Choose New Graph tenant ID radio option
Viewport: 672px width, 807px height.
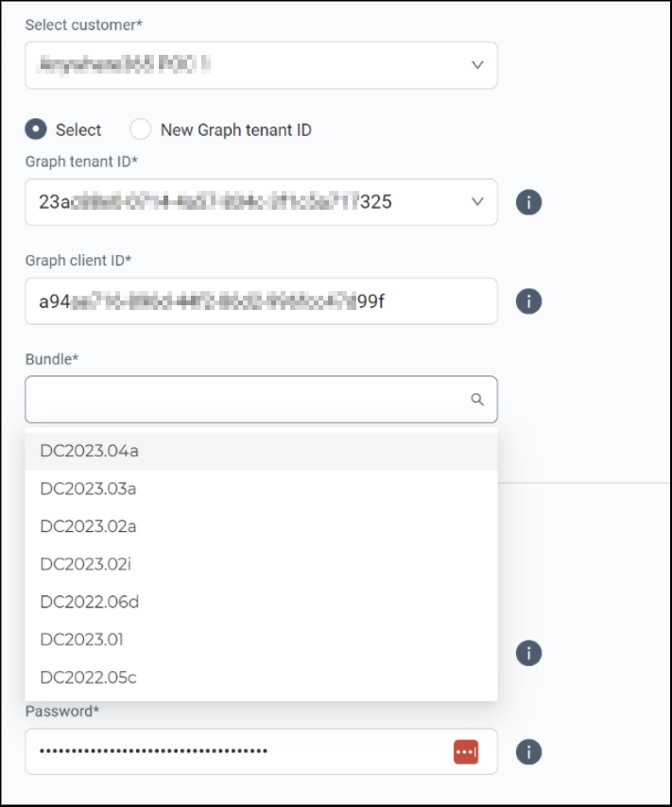coord(141,129)
